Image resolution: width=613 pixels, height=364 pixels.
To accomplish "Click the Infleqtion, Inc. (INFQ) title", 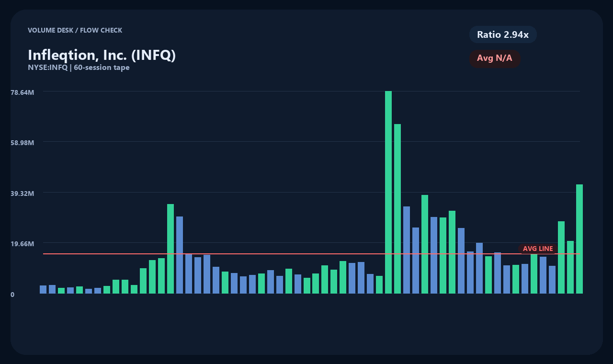I will tap(102, 55).
